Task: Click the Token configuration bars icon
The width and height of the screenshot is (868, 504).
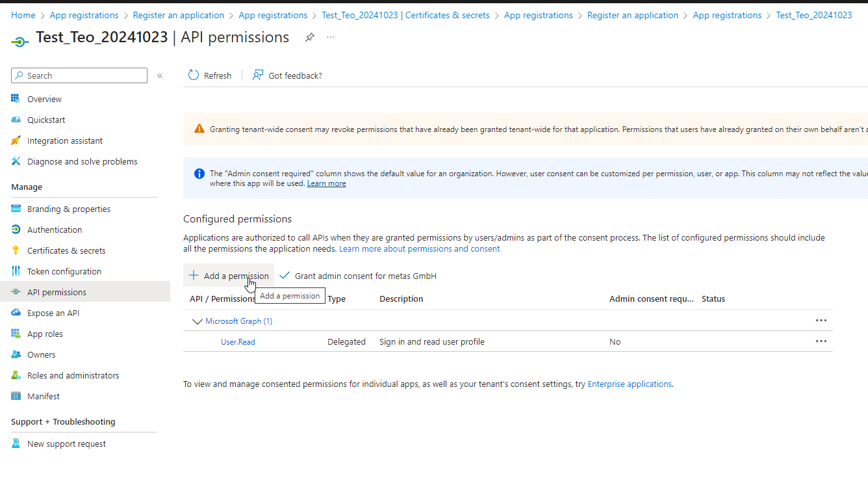Action: tap(16, 271)
